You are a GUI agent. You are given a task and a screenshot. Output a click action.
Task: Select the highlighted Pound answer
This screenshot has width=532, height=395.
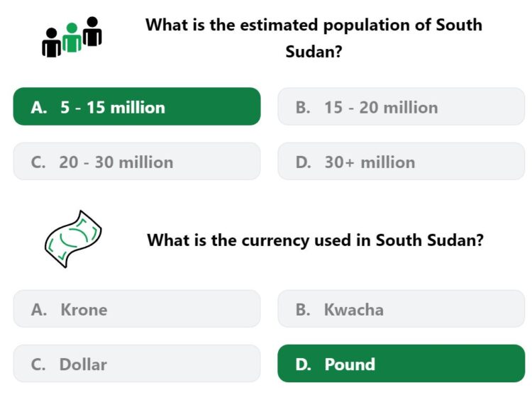click(x=401, y=364)
